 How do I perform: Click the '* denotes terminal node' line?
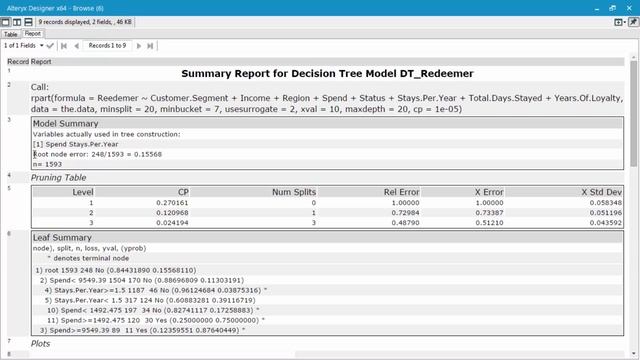[88, 258]
